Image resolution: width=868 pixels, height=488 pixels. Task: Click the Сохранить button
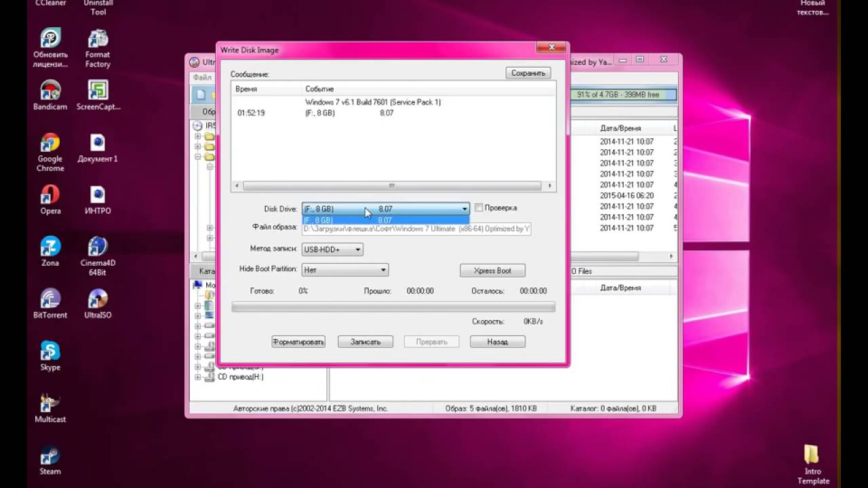coord(528,73)
